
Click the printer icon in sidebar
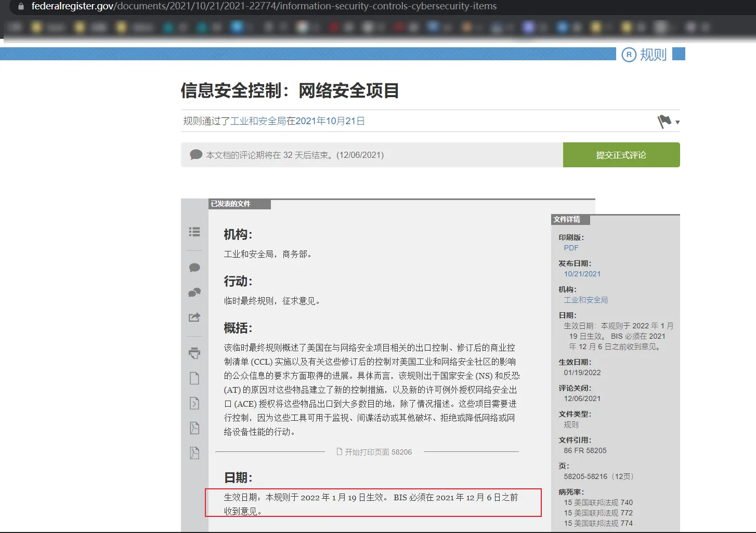[x=194, y=353]
